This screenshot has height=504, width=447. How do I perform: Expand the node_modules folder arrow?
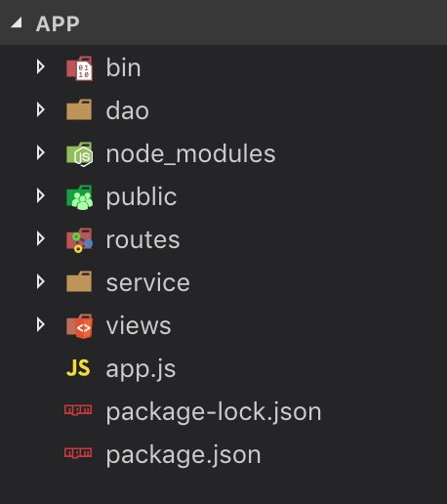click(x=41, y=152)
